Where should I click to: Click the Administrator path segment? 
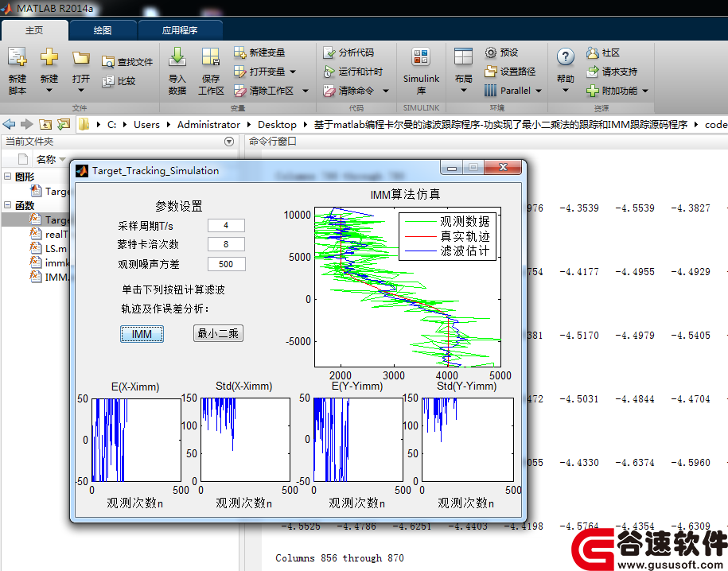point(209,124)
